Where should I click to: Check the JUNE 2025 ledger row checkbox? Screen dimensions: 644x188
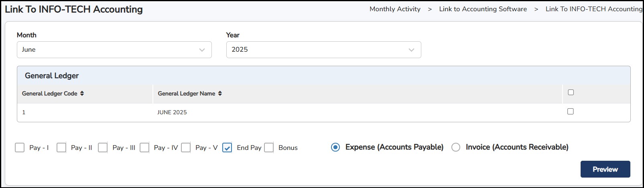pyautogui.click(x=570, y=111)
